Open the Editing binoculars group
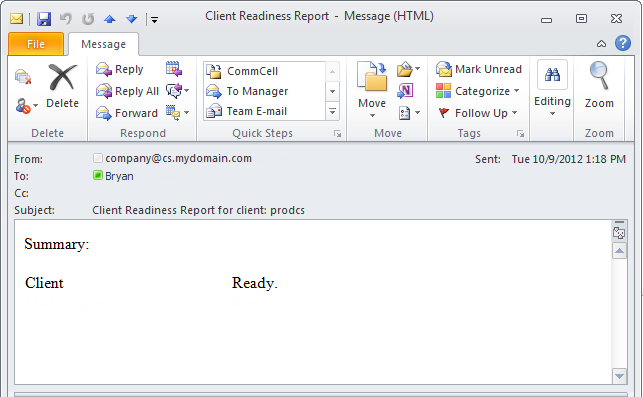This screenshot has height=397, width=643. [x=552, y=88]
